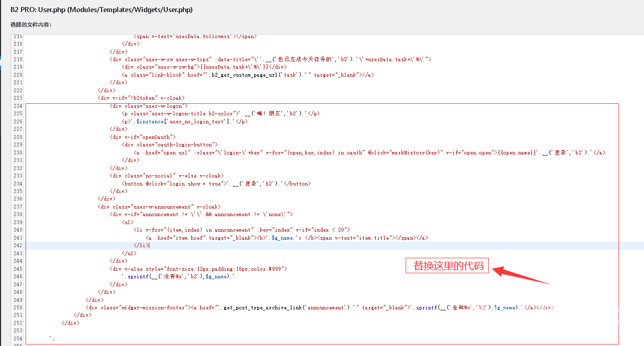Click the login.show button code on line 234
644x346 pixels.
click(216, 184)
